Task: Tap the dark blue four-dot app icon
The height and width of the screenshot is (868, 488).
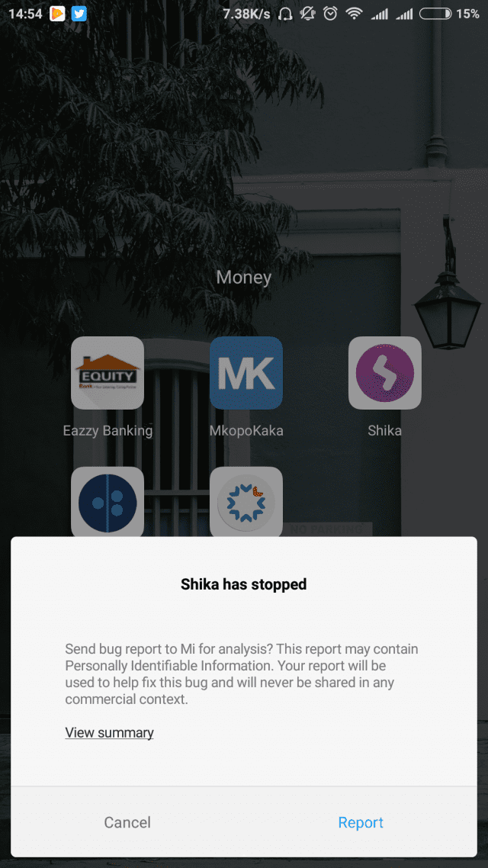Action: point(108,502)
